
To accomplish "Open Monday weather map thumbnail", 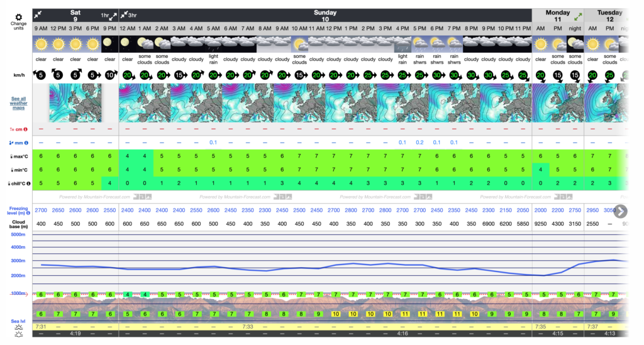I will (558, 103).
